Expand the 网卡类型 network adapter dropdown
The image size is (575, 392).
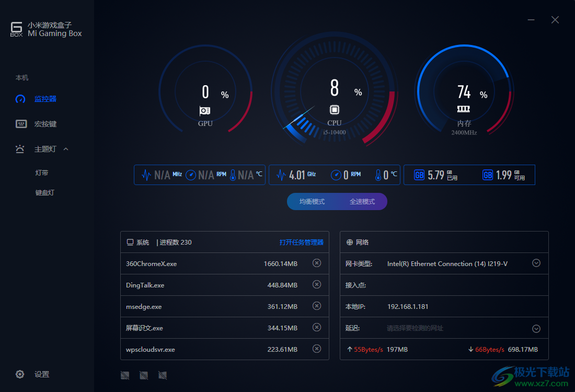click(x=536, y=263)
